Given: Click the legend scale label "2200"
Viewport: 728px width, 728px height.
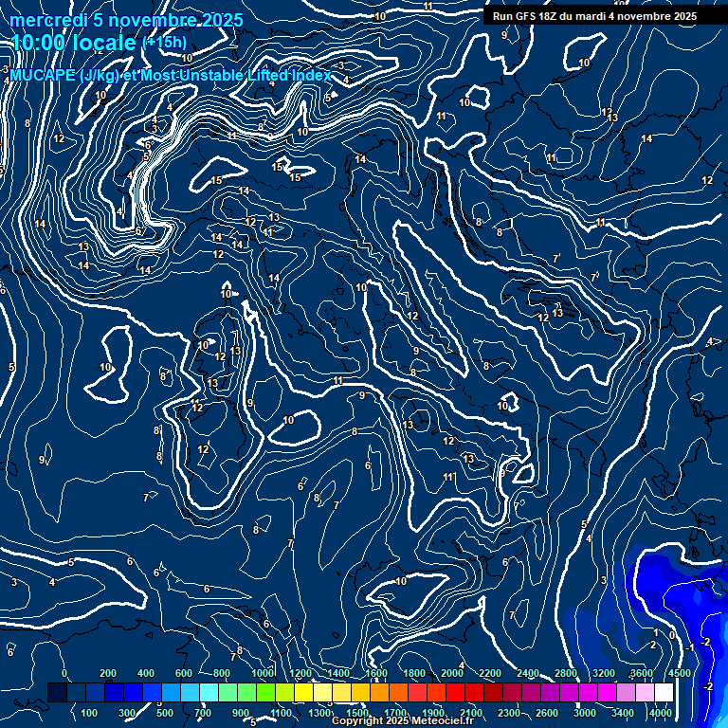Looking at the screenshot, I should [490, 673].
